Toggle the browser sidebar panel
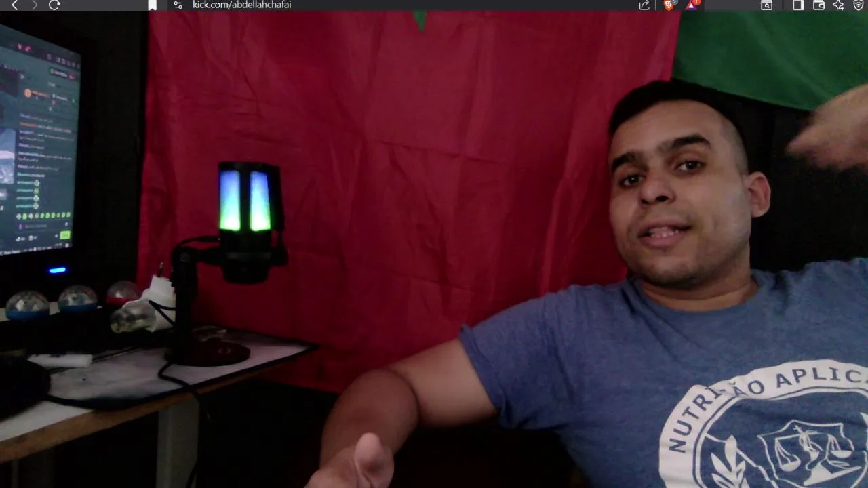 point(798,5)
